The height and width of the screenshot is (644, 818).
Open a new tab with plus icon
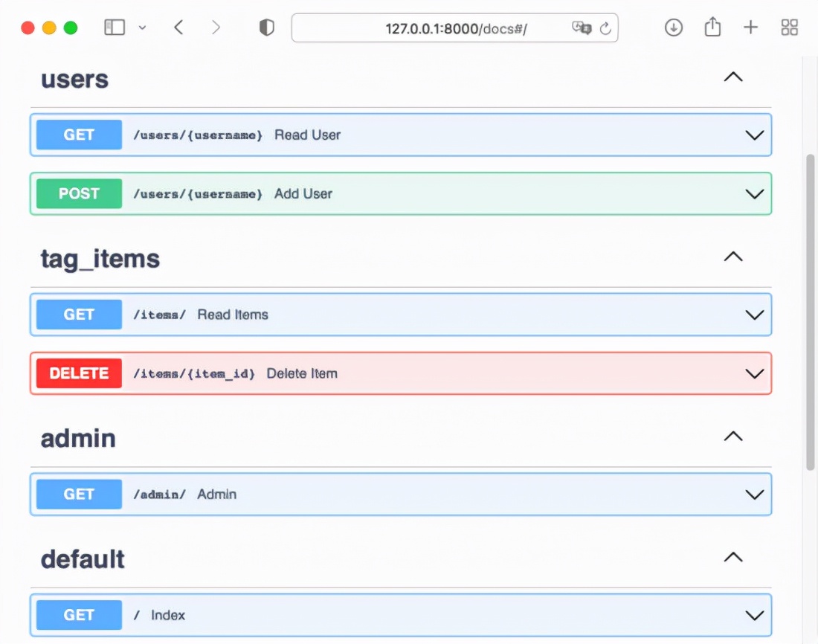(751, 28)
